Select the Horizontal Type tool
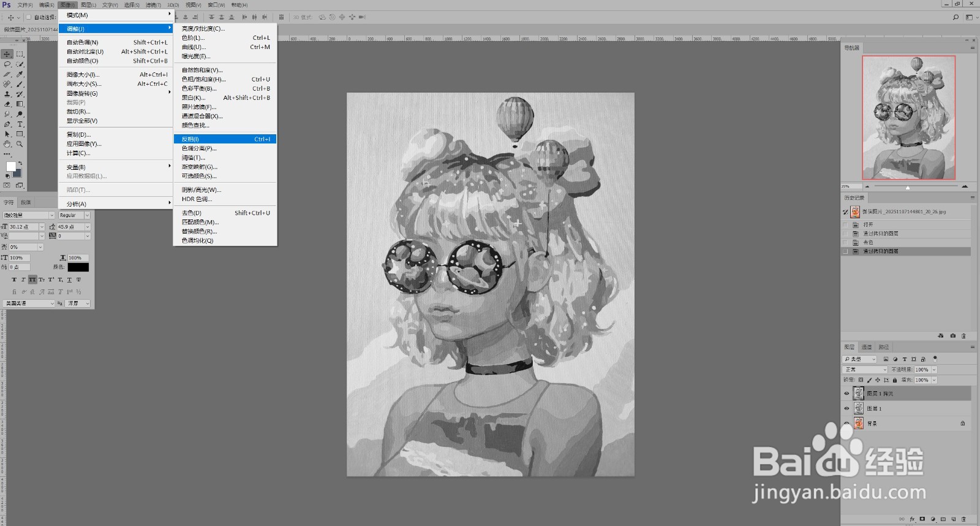This screenshot has width=980, height=526. [20, 124]
